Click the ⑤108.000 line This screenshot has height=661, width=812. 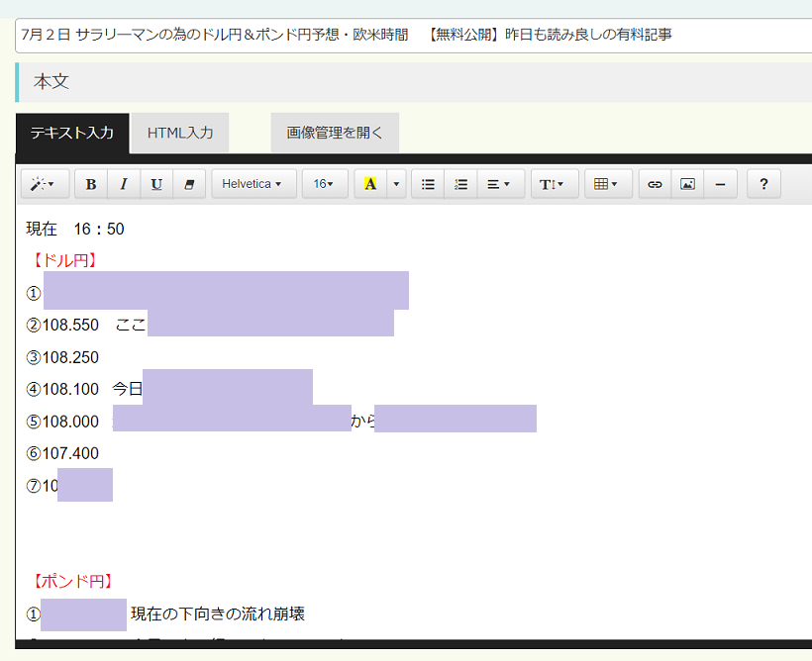pos(62,422)
